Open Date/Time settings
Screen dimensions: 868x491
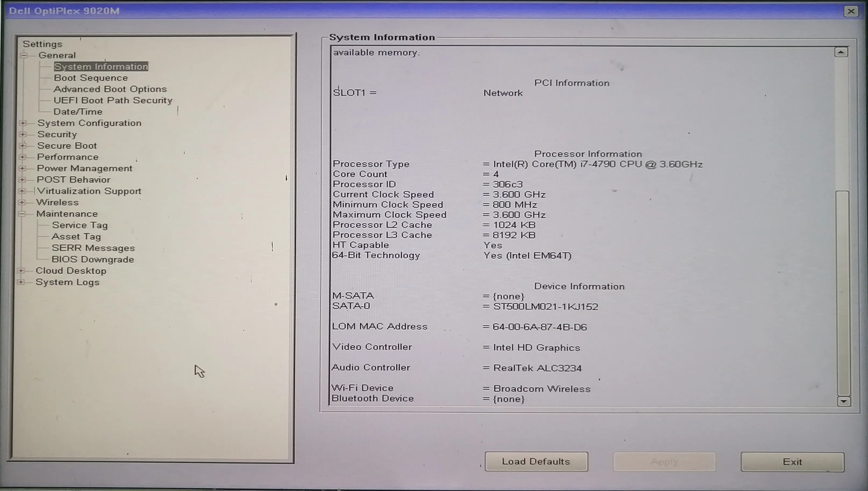(78, 112)
